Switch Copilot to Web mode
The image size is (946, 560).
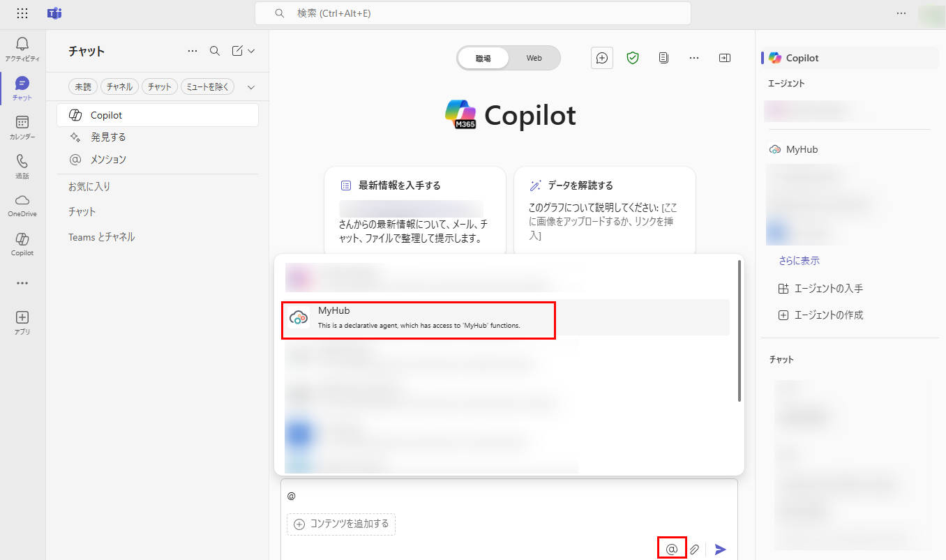point(534,58)
